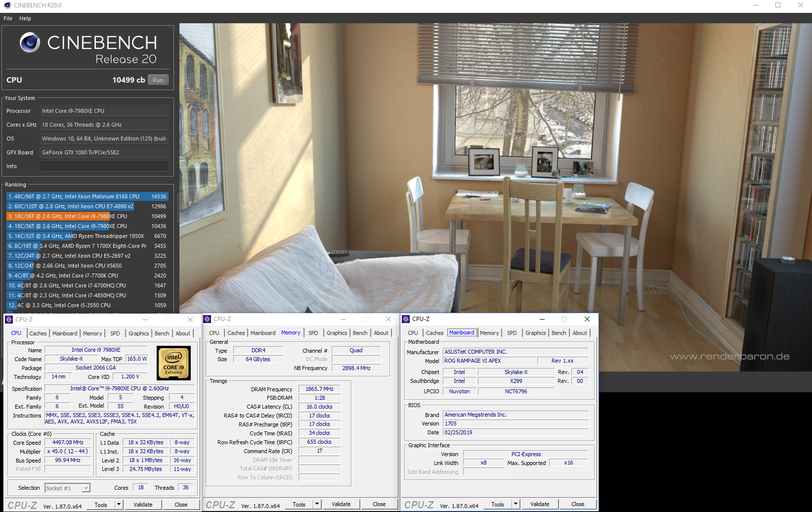This screenshot has width=812, height=512.
Task: Run the Cinebench CPU benchmark
Action: 158,80
